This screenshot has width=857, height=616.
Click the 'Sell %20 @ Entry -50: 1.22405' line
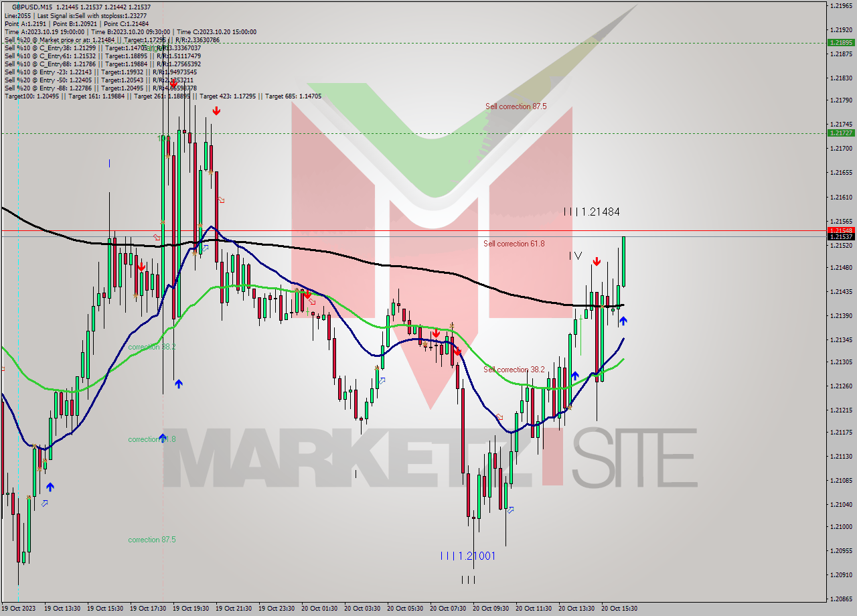(100, 80)
